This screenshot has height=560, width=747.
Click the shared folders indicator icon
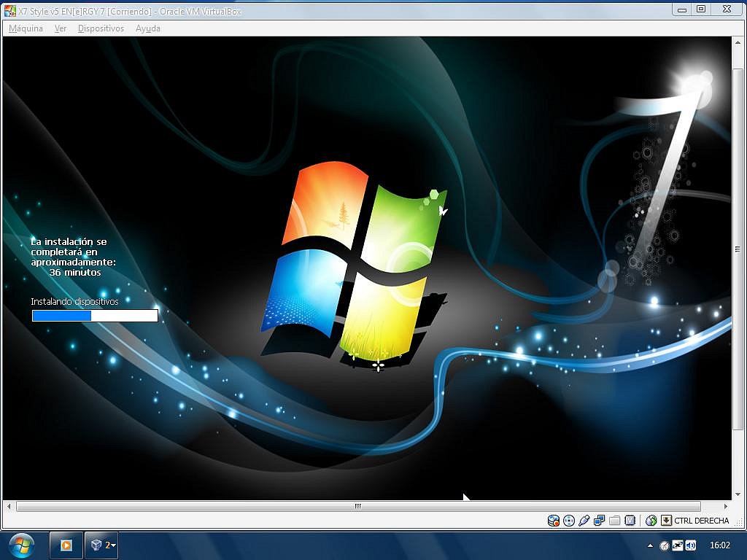click(614, 521)
